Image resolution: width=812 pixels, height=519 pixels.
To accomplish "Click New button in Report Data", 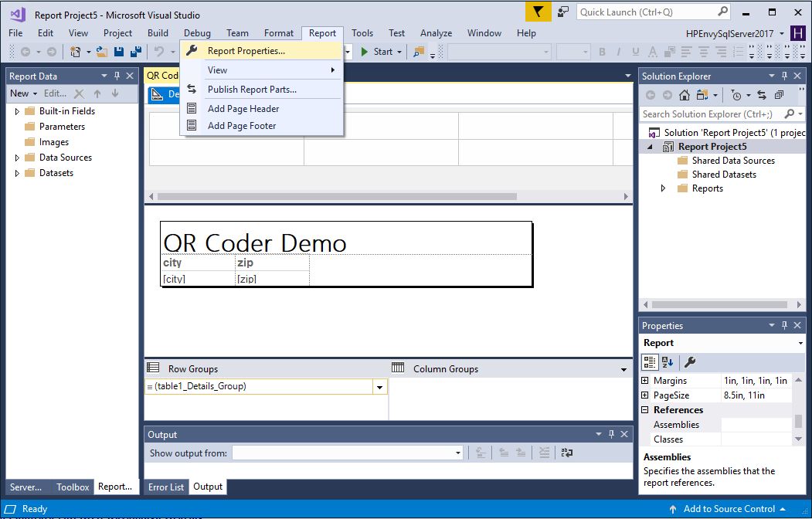I will [x=23, y=93].
